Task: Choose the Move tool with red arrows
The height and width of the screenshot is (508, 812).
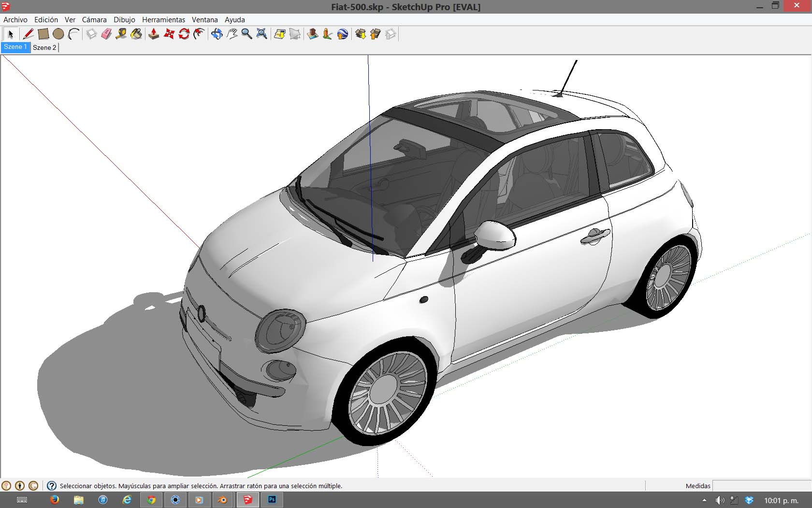Action: pyautogui.click(x=169, y=34)
